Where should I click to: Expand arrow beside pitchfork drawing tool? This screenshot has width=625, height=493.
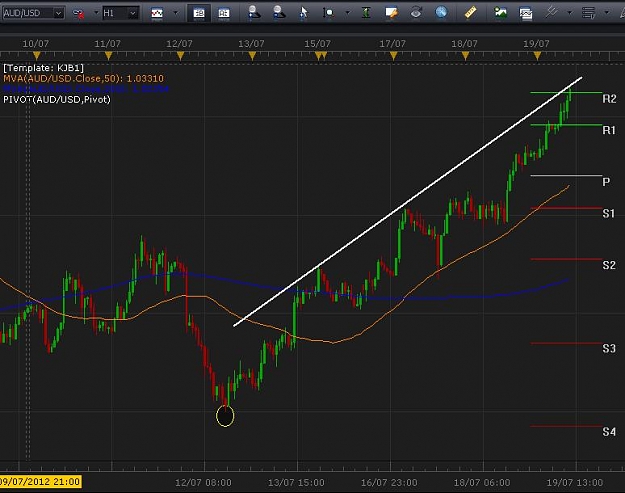(x=570, y=13)
